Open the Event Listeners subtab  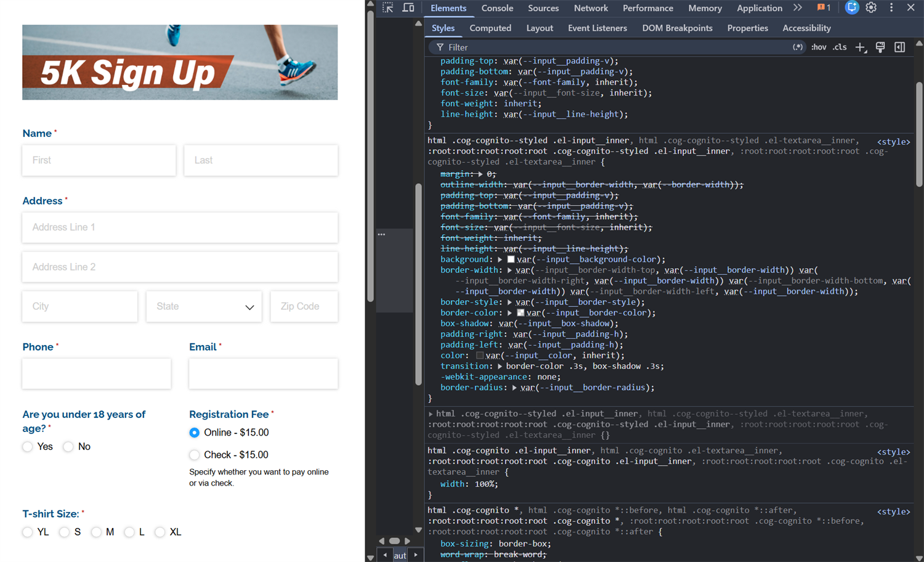(598, 28)
